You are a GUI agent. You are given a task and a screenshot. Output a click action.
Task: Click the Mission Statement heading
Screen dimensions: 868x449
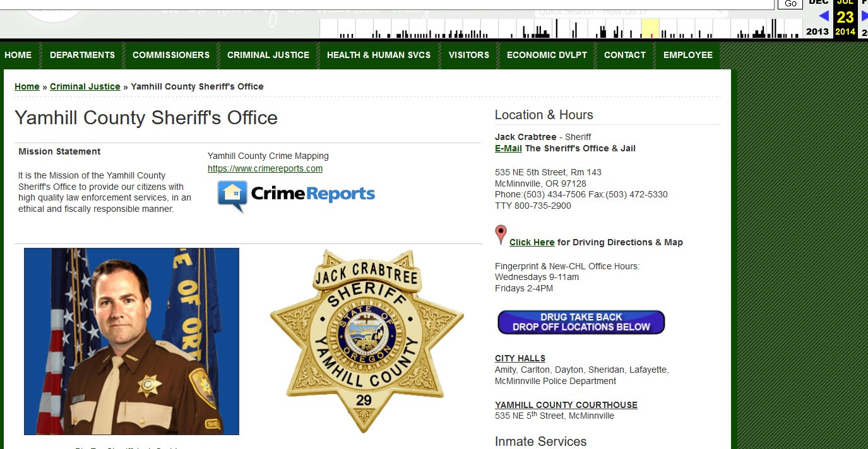(59, 151)
